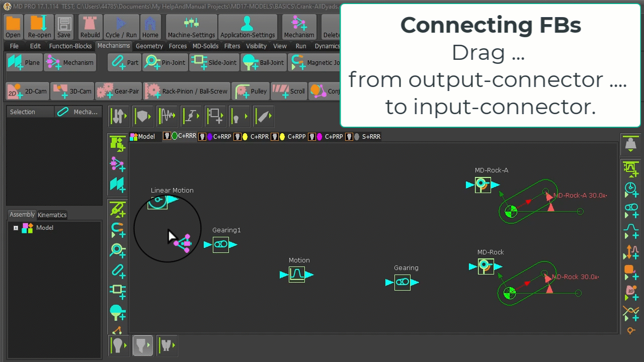
Task: Add a Plane
Action: tap(24, 63)
